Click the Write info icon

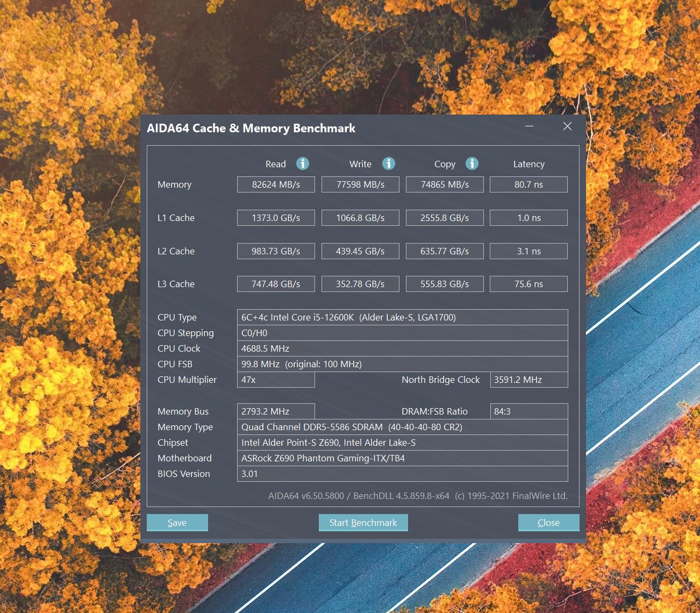[389, 163]
